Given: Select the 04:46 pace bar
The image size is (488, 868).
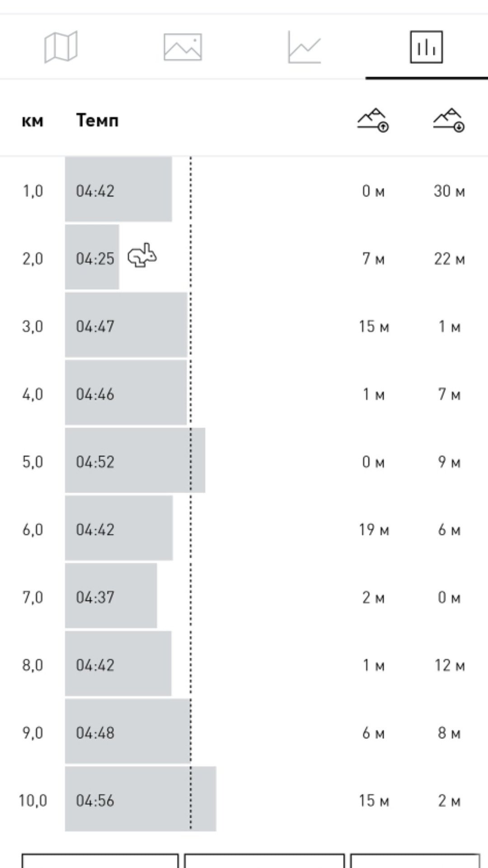Looking at the screenshot, I should coord(126,392).
